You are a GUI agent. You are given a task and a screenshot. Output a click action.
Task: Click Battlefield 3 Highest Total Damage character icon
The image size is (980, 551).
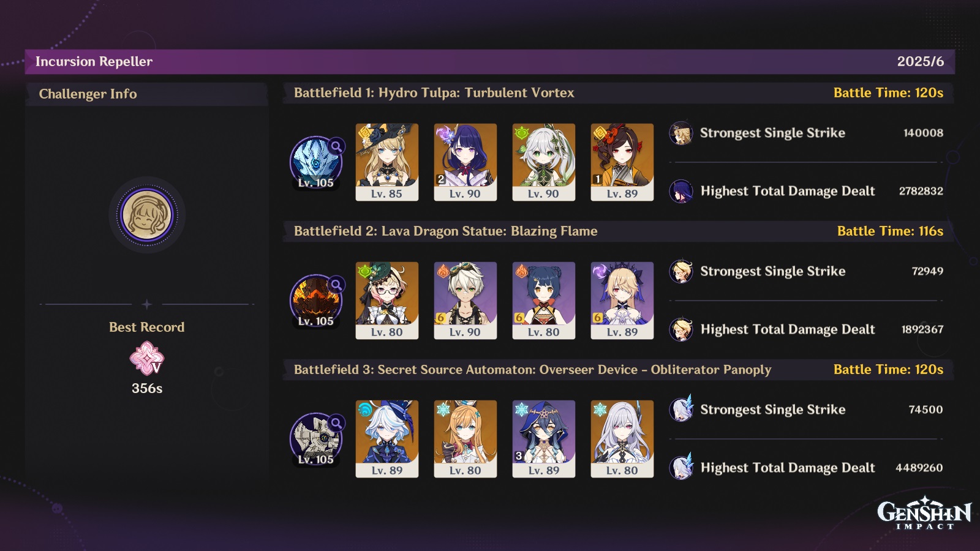tap(681, 468)
